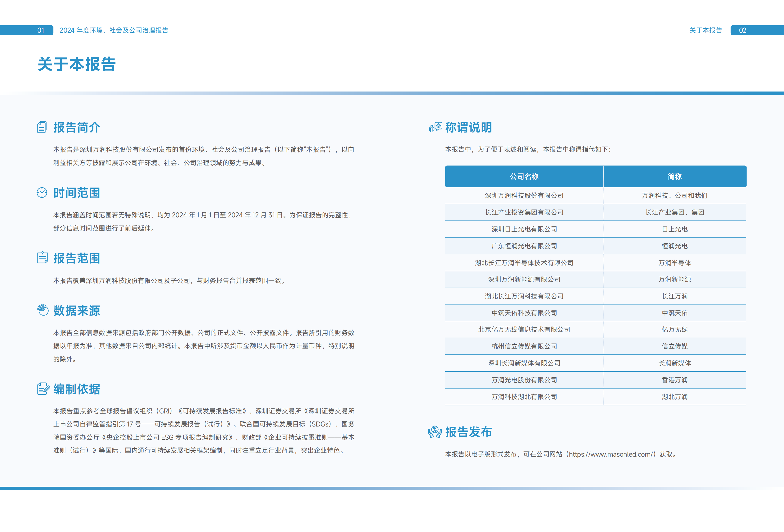
Task: Click the 广东恒润光电有限公司 table cell
Action: [x=524, y=246]
